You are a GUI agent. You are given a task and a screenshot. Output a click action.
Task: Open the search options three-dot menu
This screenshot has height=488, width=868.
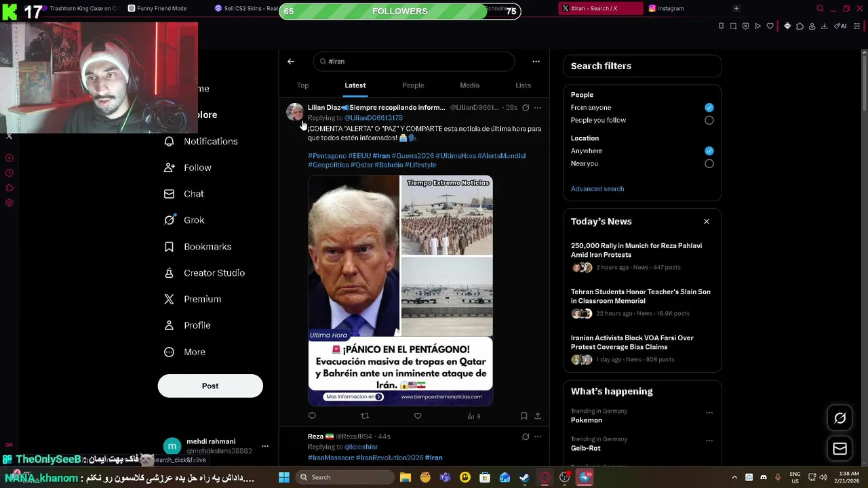tap(536, 61)
